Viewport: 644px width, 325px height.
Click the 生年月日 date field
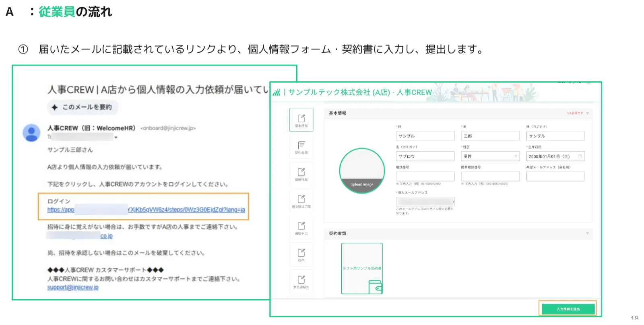(555, 156)
